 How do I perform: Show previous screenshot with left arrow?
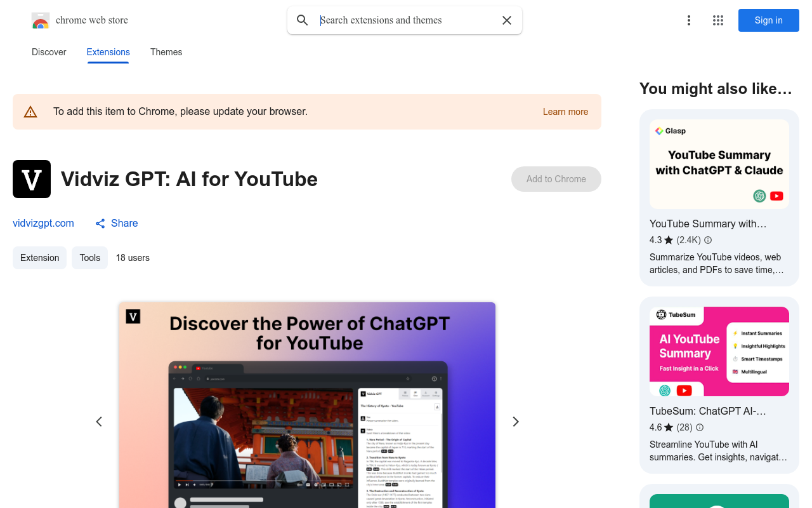(x=99, y=422)
